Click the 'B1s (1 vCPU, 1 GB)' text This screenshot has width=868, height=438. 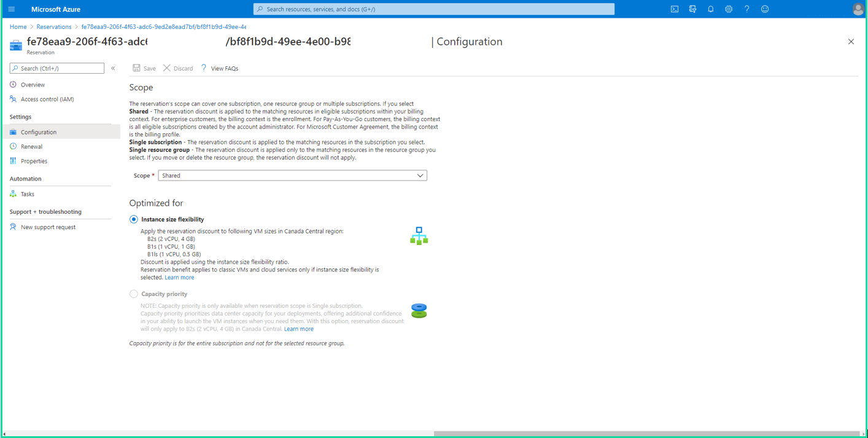(171, 247)
